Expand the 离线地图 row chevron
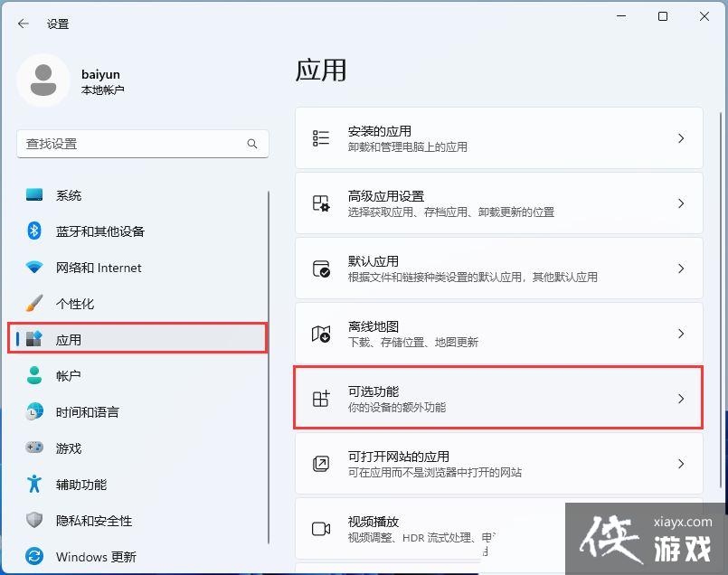The image size is (728, 575). point(681,333)
